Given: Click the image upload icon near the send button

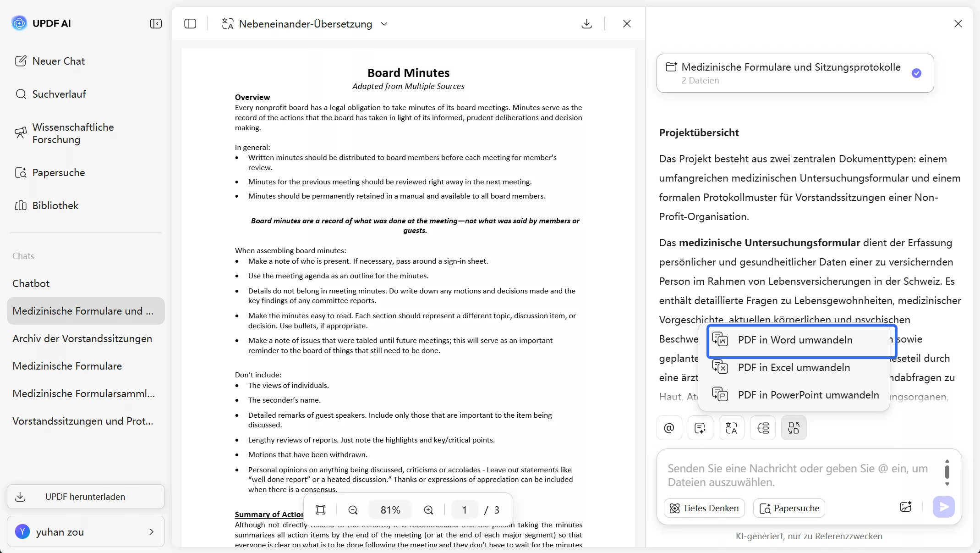Looking at the screenshot, I should pyautogui.click(x=906, y=507).
